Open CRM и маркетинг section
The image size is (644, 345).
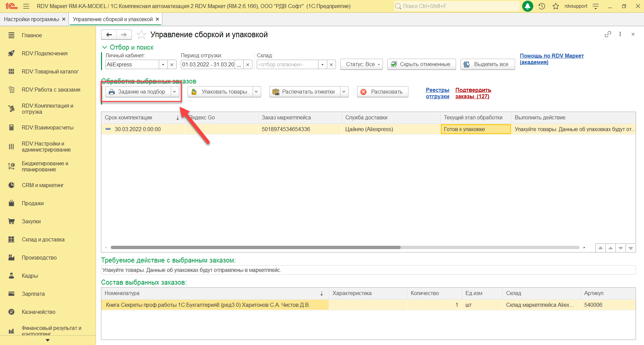[x=48, y=185]
